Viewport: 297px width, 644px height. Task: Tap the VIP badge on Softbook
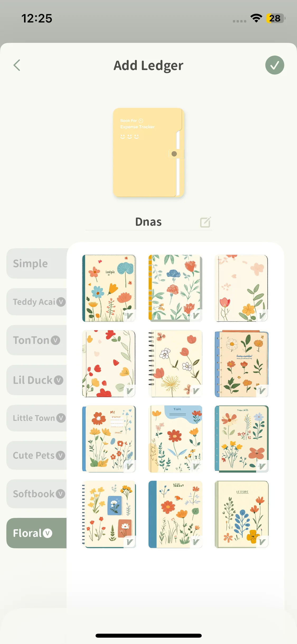[60, 494]
